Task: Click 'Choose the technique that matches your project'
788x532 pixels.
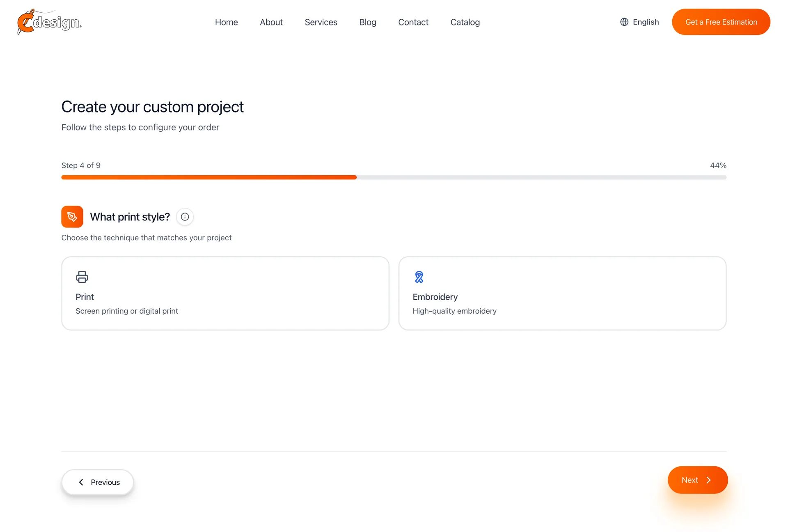Action: 147,238
